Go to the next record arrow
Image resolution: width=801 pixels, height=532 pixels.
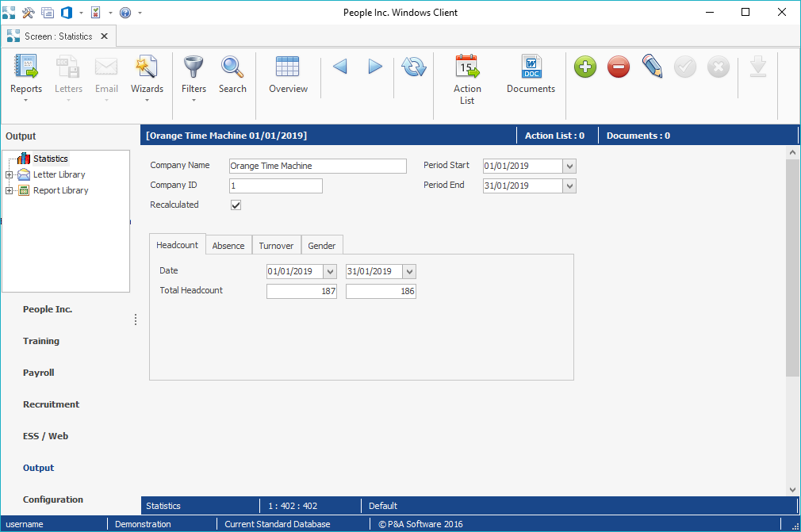[375, 67]
